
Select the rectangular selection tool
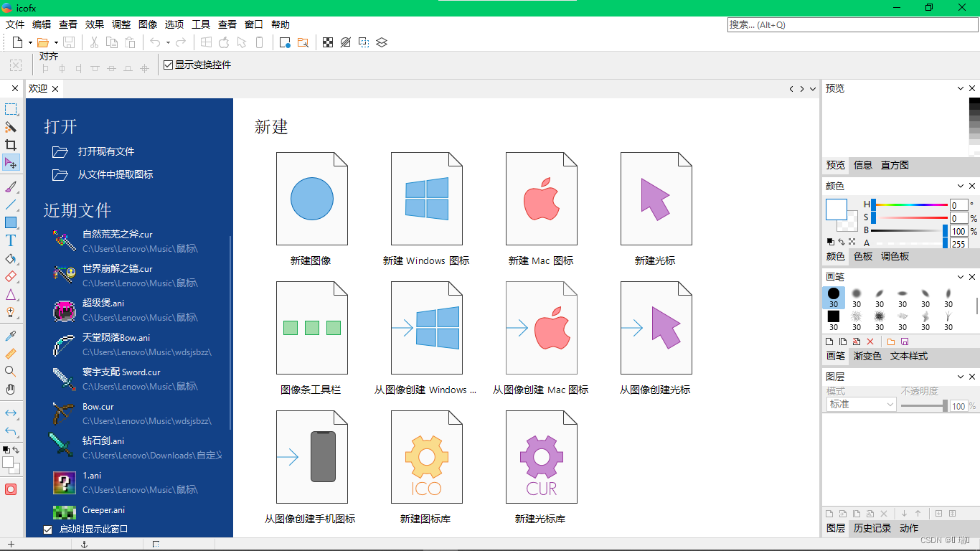coord(11,109)
